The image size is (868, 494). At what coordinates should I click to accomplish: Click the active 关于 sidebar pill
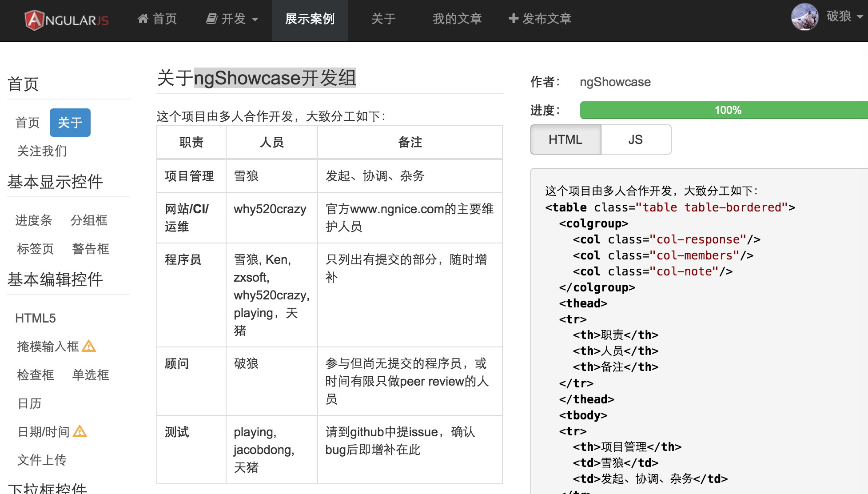point(70,123)
